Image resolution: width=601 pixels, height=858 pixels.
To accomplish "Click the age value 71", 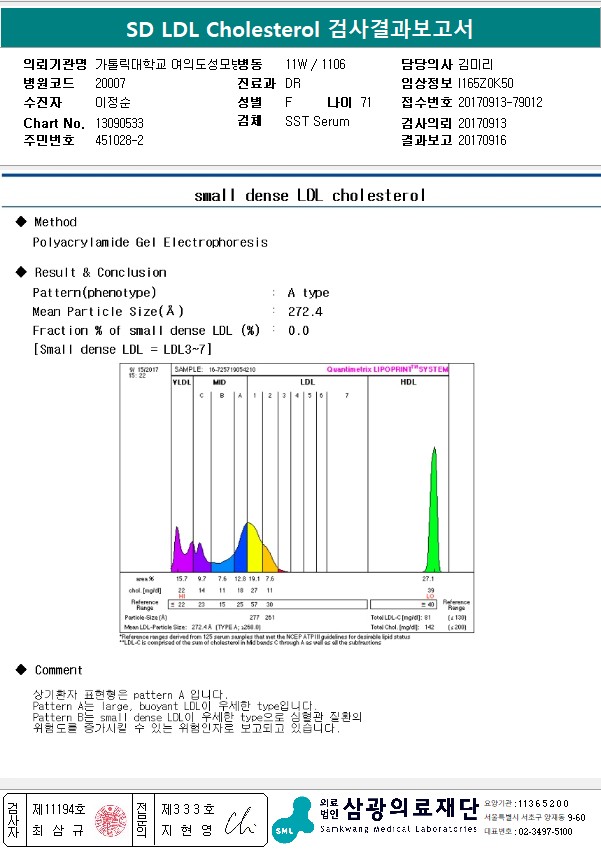I will click(x=366, y=102).
